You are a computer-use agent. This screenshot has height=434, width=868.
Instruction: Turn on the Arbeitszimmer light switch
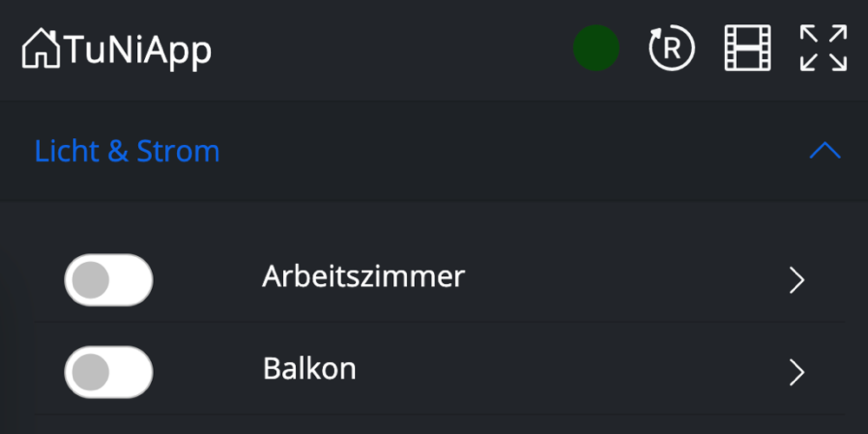coord(108,279)
